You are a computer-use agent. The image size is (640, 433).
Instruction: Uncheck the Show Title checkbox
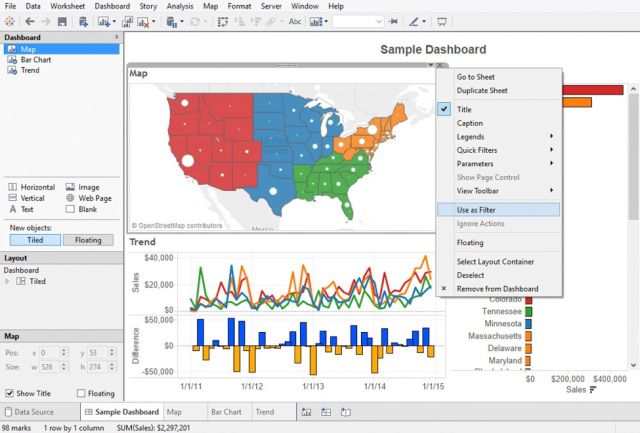point(9,393)
